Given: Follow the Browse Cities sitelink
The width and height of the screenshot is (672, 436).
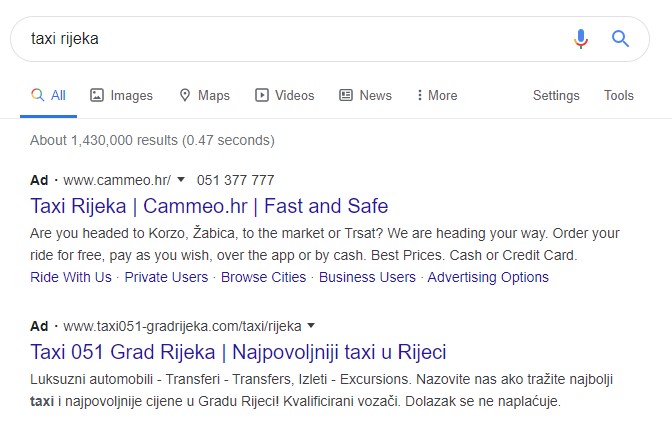Looking at the screenshot, I should click(x=264, y=277).
